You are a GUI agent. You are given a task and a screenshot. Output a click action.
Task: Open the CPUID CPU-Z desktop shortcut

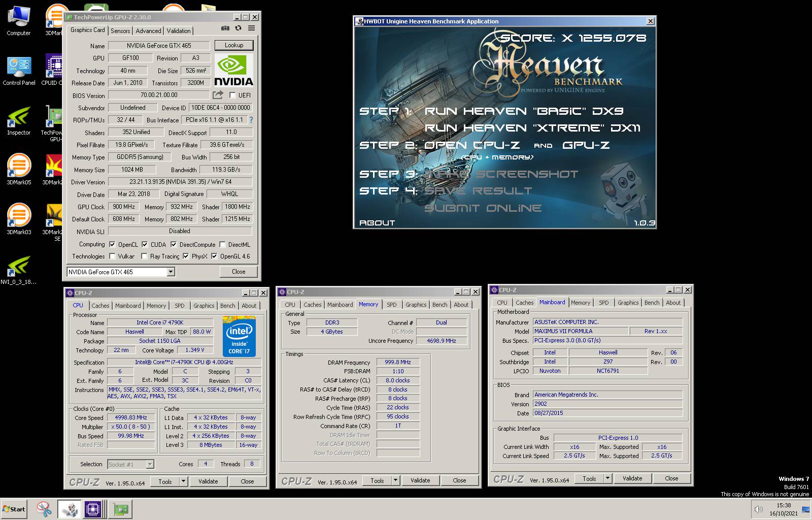pyautogui.click(x=53, y=70)
